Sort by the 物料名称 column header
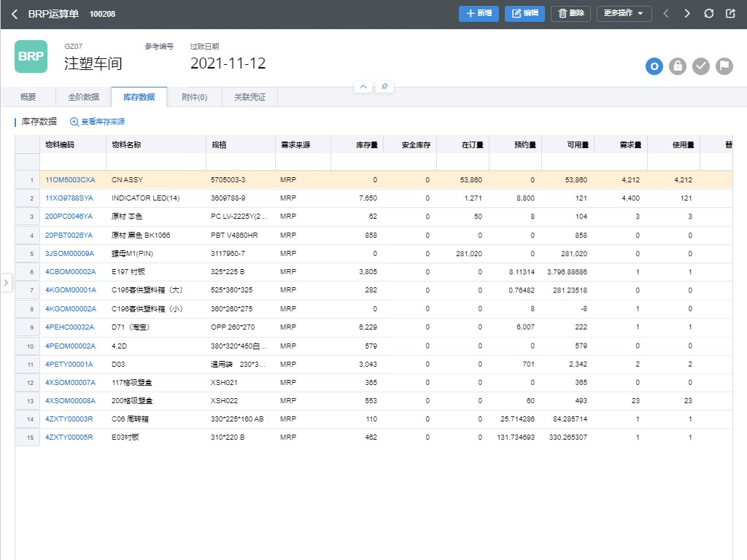The height and width of the screenshot is (560, 747). pyautogui.click(x=156, y=145)
